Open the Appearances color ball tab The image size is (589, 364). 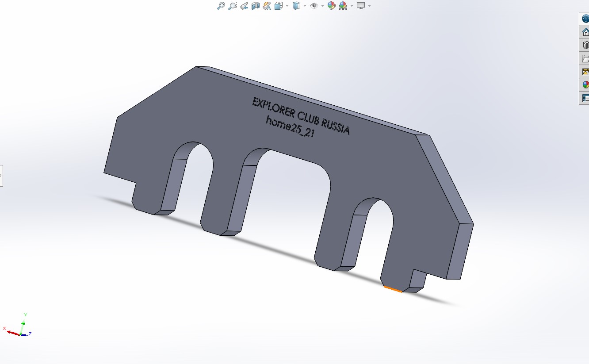click(585, 85)
